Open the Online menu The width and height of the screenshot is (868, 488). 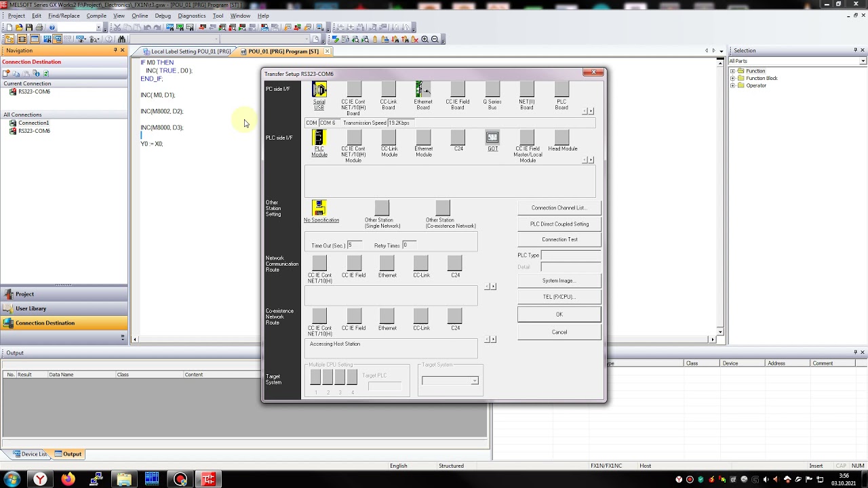(140, 16)
